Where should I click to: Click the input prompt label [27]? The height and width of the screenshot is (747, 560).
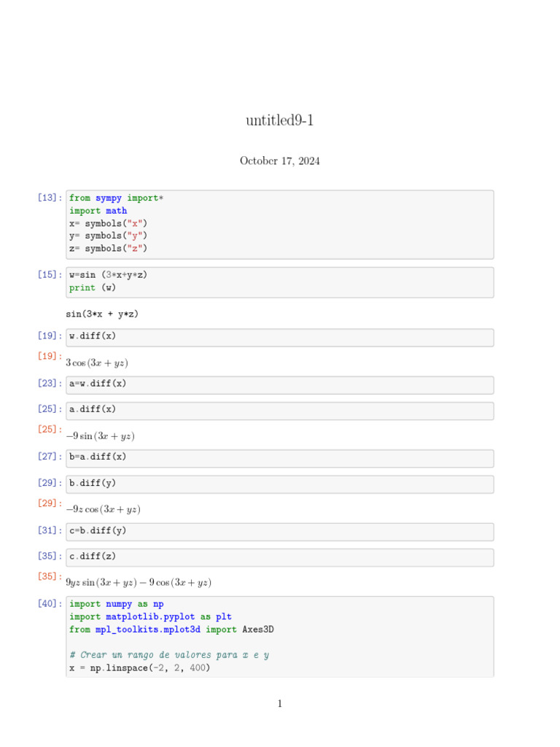click(50, 457)
